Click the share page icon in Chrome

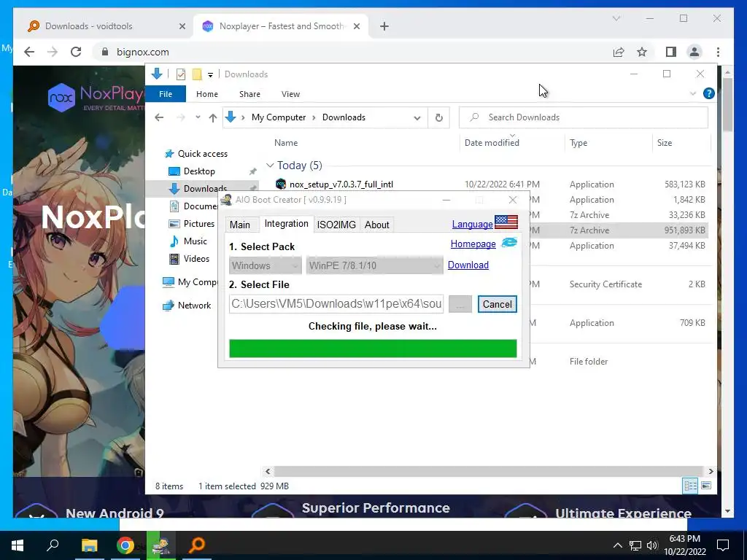(619, 52)
